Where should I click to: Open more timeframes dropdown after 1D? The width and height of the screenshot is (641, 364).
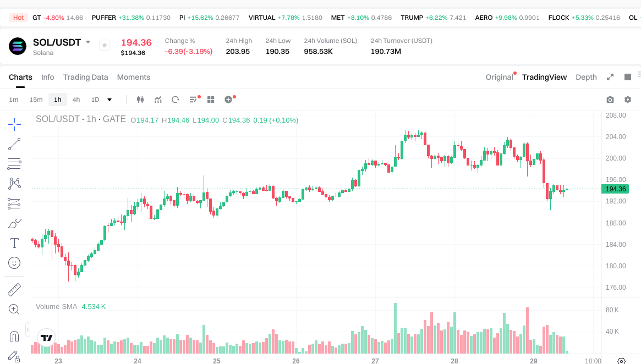point(109,100)
